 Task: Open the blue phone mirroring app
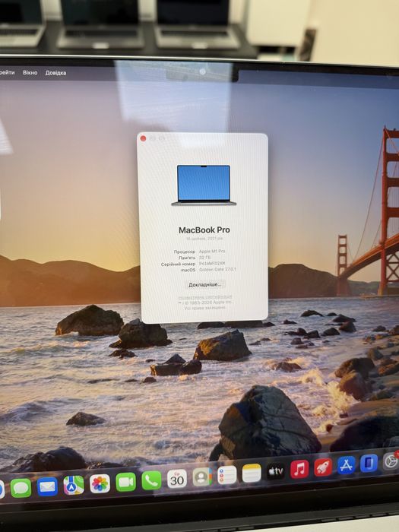coord(369,463)
